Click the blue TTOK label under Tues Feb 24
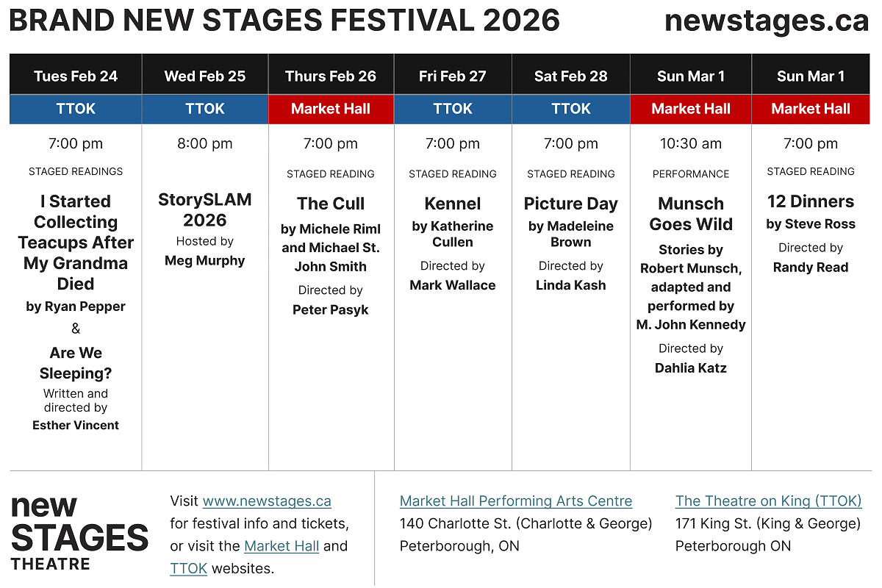The height and width of the screenshot is (588, 882). click(76, 109)
